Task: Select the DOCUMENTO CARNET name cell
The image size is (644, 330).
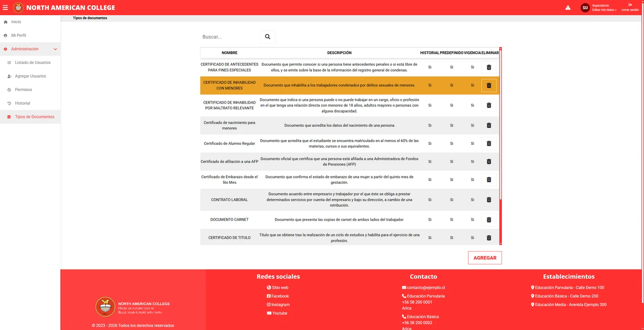Action: point(229,220)
